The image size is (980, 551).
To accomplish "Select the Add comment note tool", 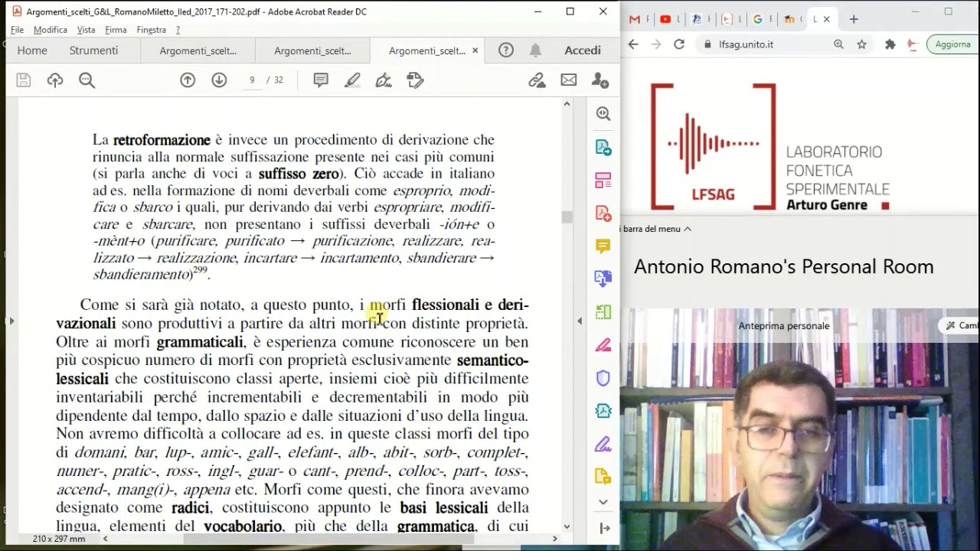I will pos(321,80).
